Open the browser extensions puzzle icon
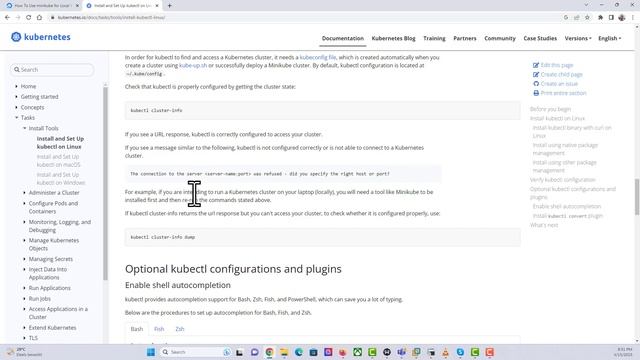 [x=600, y=18]
